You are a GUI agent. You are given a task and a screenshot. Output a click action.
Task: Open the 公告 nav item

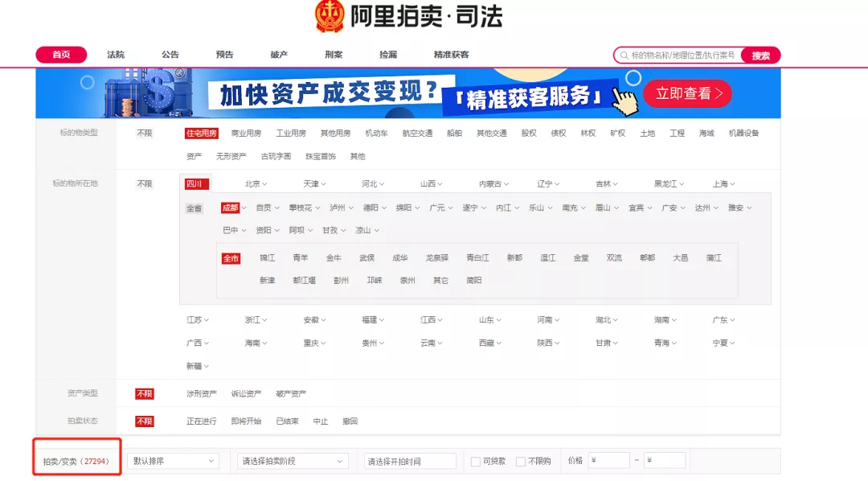pyautogui.click(x=170, y=55)
